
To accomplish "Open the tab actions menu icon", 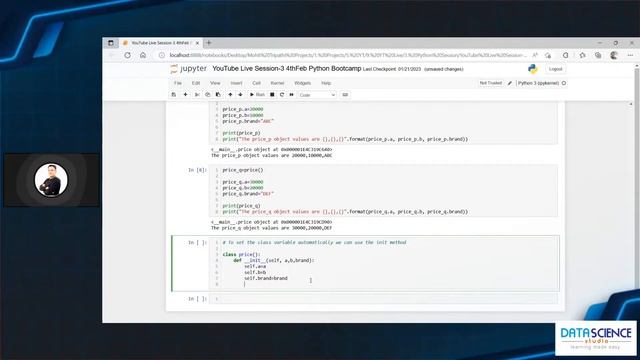I will [111, 43].
